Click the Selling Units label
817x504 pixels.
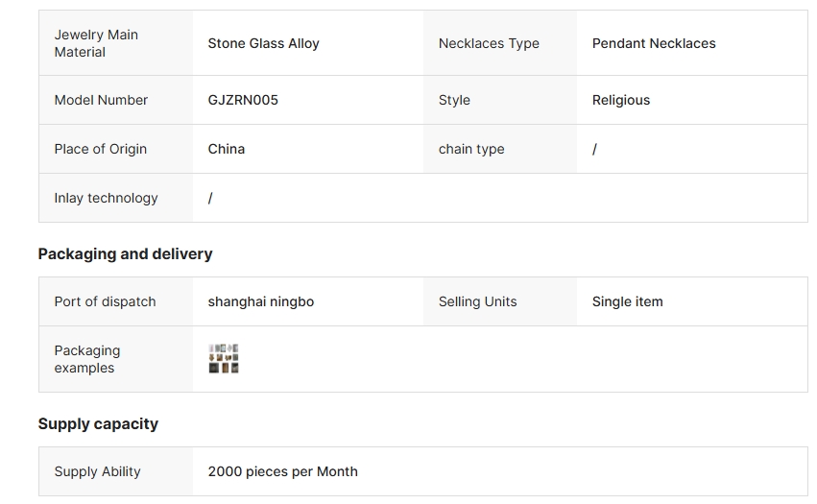tap(477, 301)
